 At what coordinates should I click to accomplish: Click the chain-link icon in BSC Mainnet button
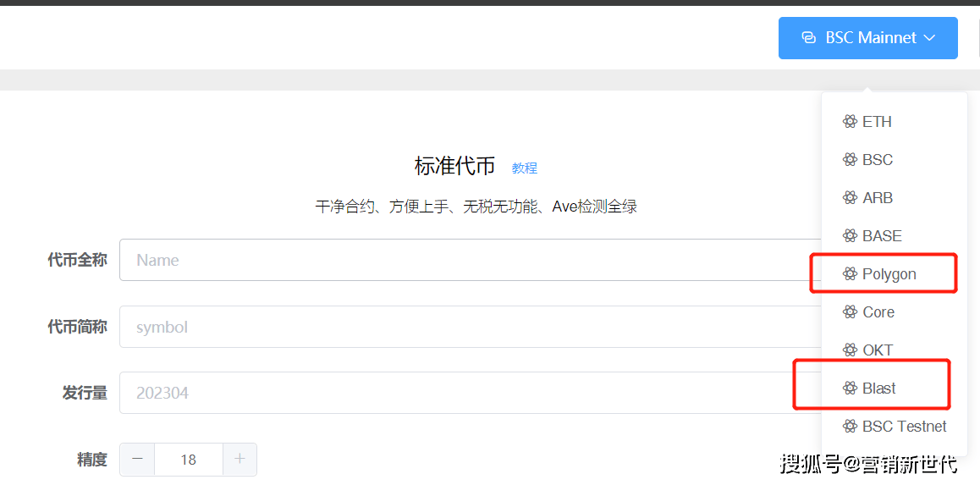point(808,38)
